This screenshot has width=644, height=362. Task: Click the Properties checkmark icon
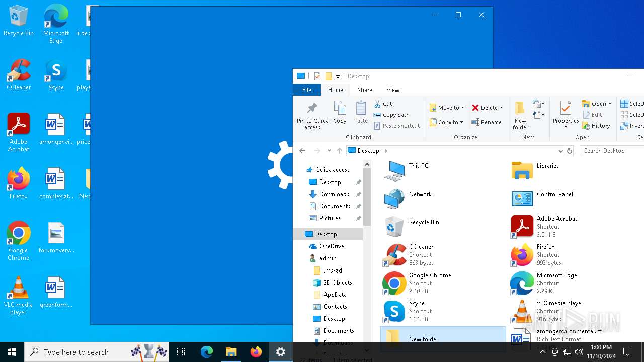coord(566,109)
